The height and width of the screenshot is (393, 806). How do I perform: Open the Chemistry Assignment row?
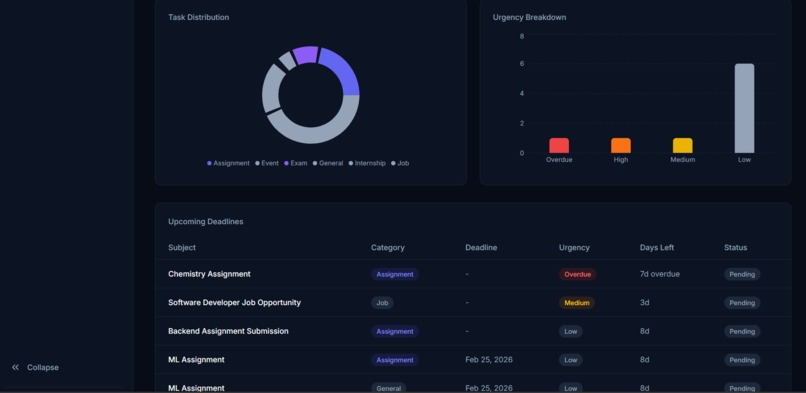coord(473,274)
